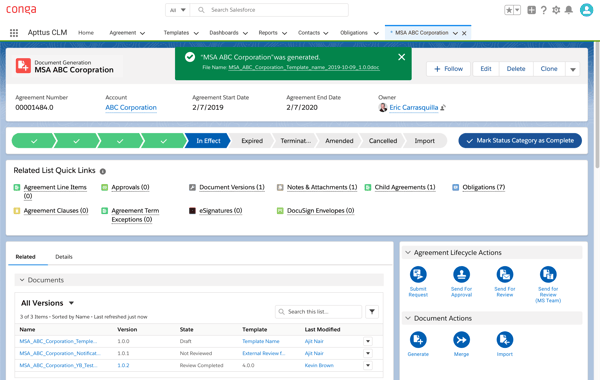Open row actions for version 1.0.1 document

368,353
